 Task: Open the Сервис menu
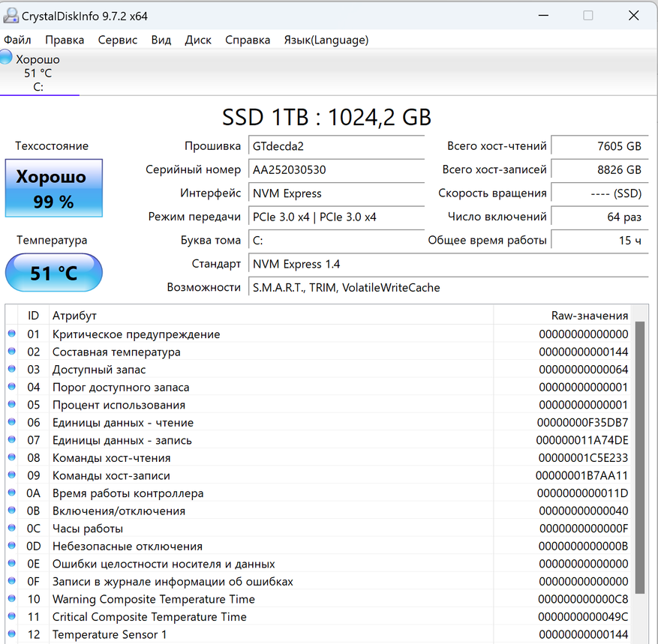(x=118, y=40)
